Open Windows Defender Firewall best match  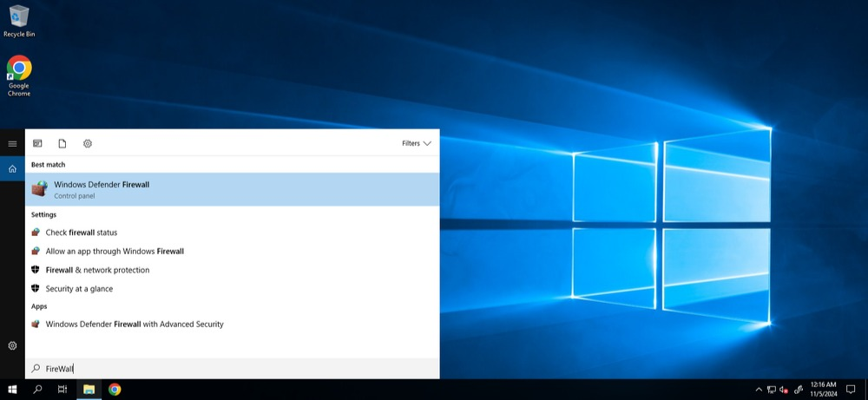point(233,189)
